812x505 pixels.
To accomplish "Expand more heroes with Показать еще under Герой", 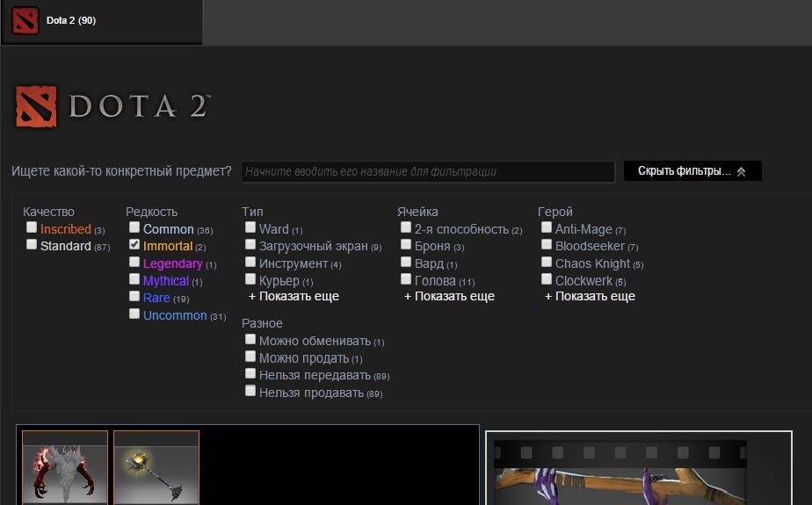I will (x=590, y=297).
